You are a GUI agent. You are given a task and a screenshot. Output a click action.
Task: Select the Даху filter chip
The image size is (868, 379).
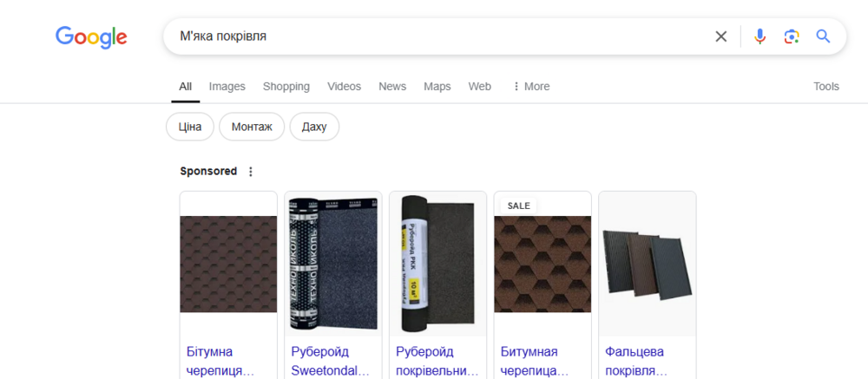click(314, 127)
